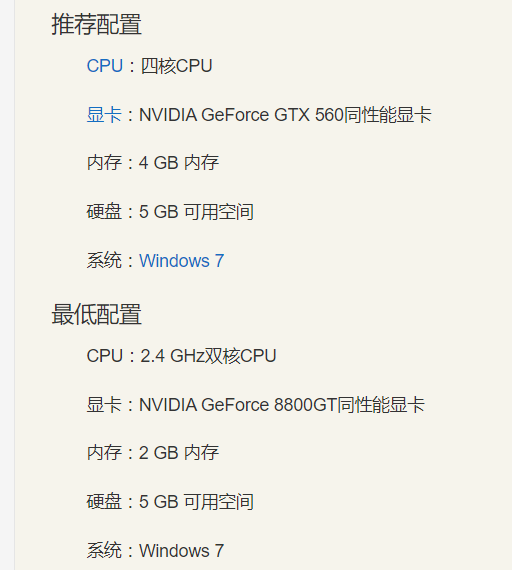This screenshot has width=512, height=570.
Task: Click the 系统 label in minimum specs
Action: click(x=104, y=551)
